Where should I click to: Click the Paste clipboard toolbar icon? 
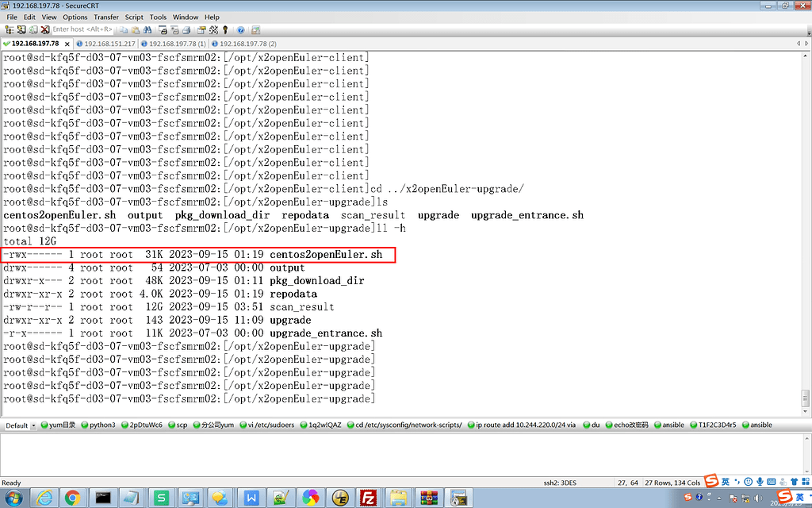tap(136, 29)
